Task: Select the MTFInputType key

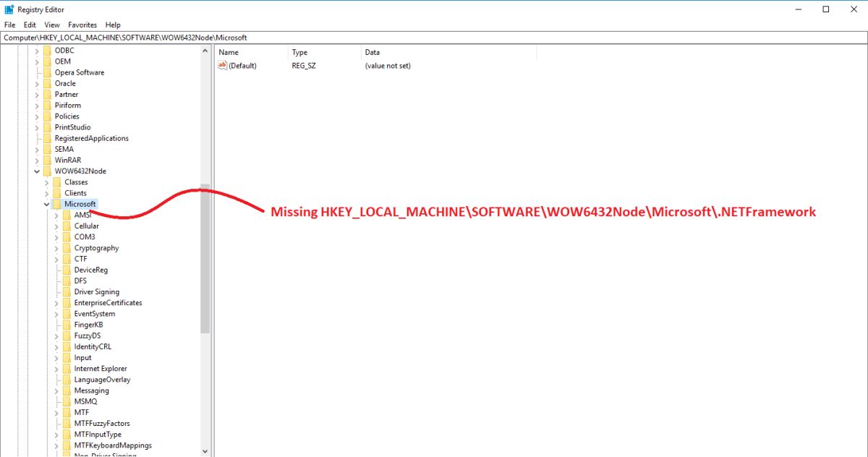Action: click(98, 435)
